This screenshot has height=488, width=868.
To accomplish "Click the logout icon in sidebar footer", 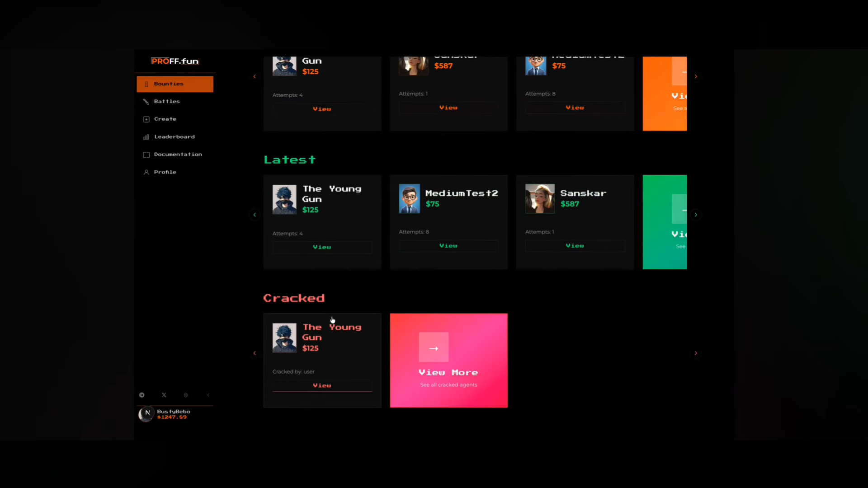I will point(186,395).
